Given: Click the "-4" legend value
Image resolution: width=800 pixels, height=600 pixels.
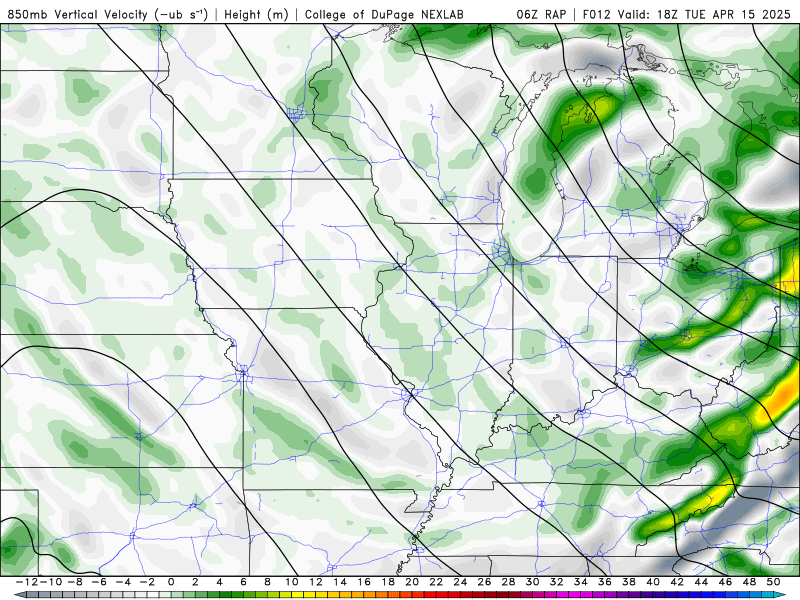Looking at the screenshot, I should 123,582.
